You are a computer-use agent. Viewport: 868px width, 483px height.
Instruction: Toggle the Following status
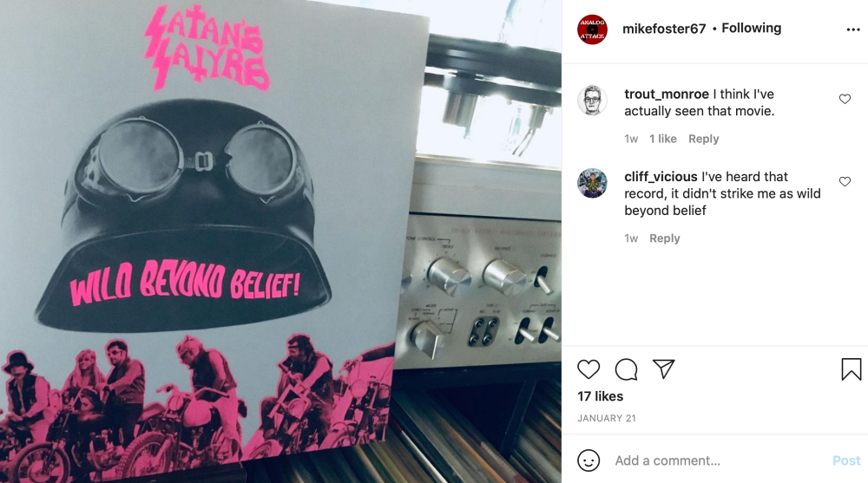point(751,28)
